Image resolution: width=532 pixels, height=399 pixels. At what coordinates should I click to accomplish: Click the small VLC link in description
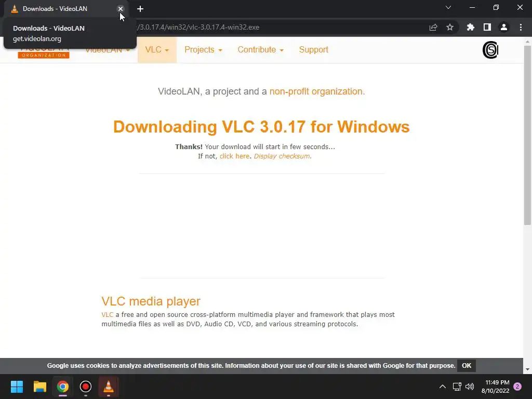pyautogui.click(x=107, y=314)
